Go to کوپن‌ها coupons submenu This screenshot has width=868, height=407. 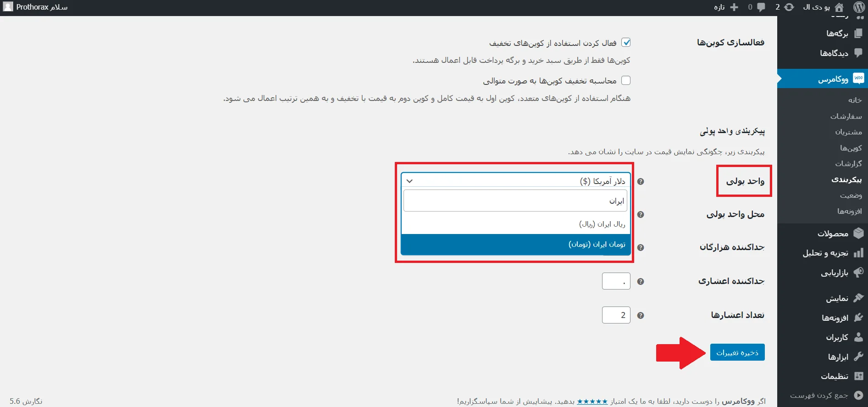click(851, 148)
